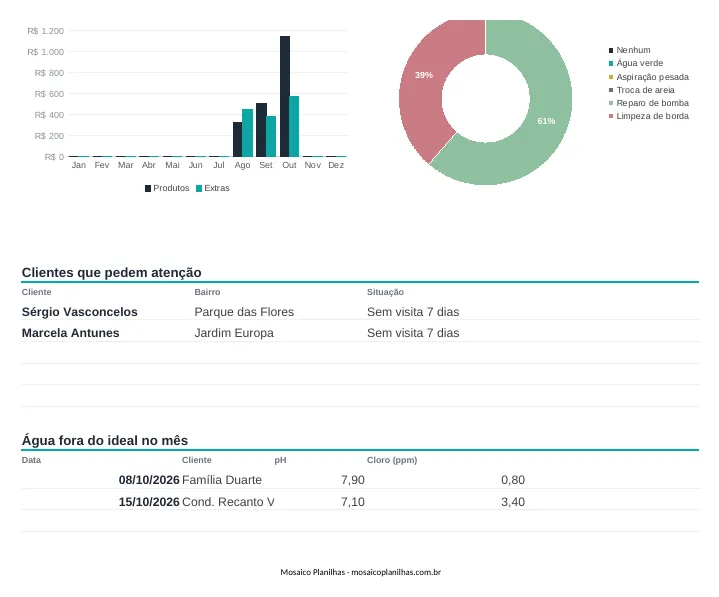This screenshot has height=597, width=719.
Task: Click the 'Nenhum' legend label
Action: tap(633, 50)
